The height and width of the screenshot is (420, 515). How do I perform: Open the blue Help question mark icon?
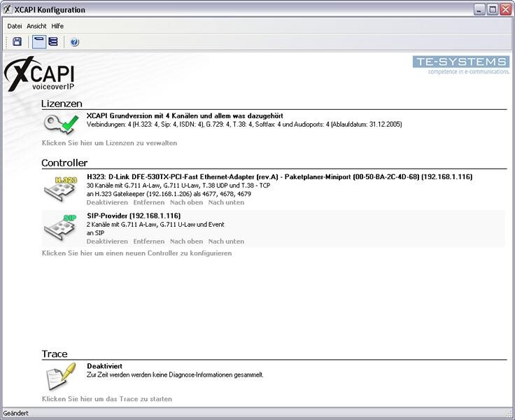coord(75,42)
